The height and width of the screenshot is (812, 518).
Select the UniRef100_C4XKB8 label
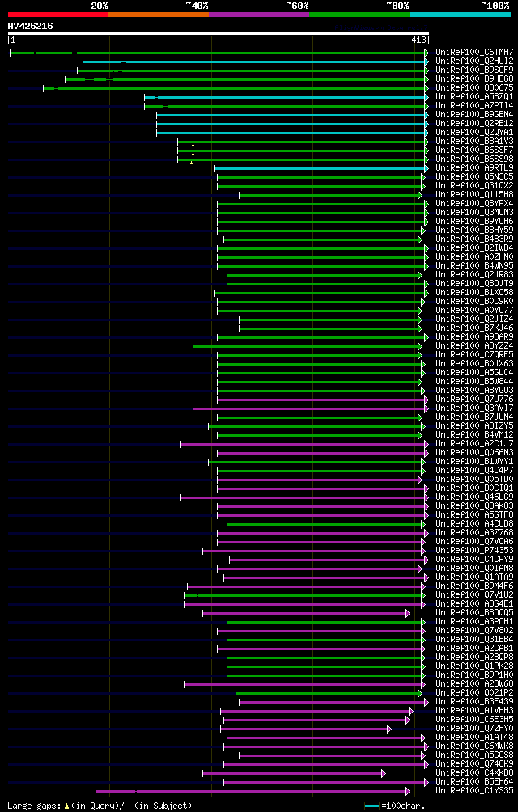pyautogui.click(x=474, y=774)
